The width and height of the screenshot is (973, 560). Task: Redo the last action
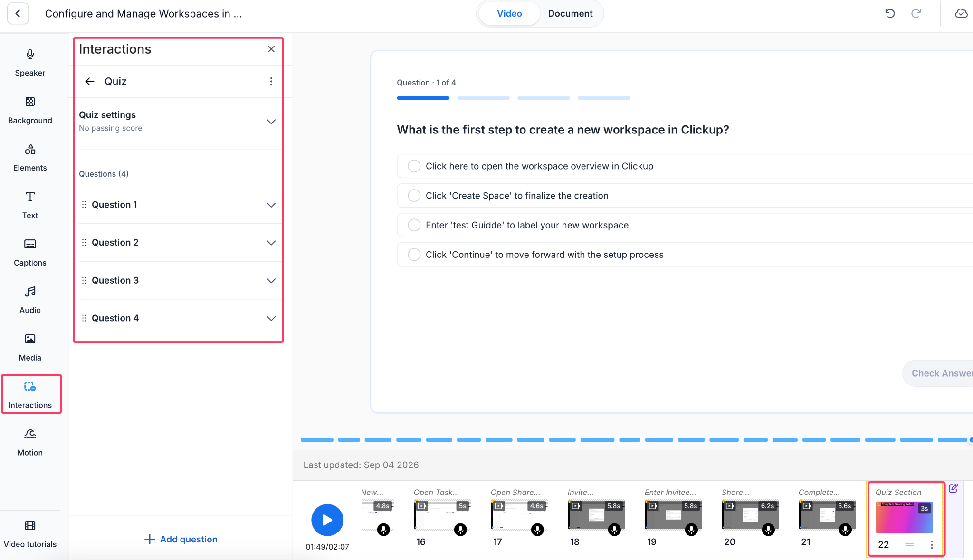[x=916, y=13]
